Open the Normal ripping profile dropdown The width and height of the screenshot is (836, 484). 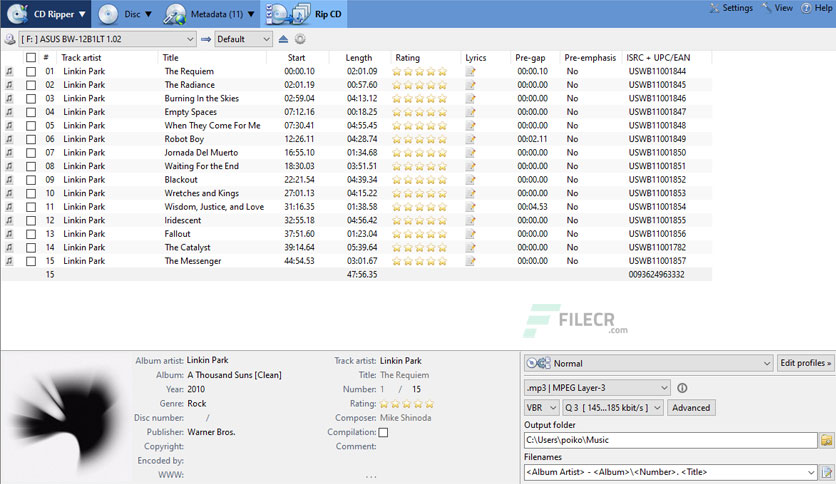(648, 364)
